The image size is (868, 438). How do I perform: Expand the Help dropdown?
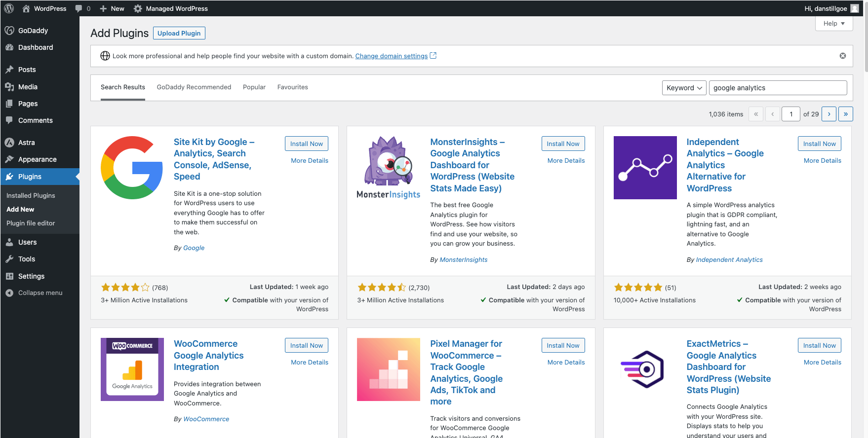coord(833,23)
